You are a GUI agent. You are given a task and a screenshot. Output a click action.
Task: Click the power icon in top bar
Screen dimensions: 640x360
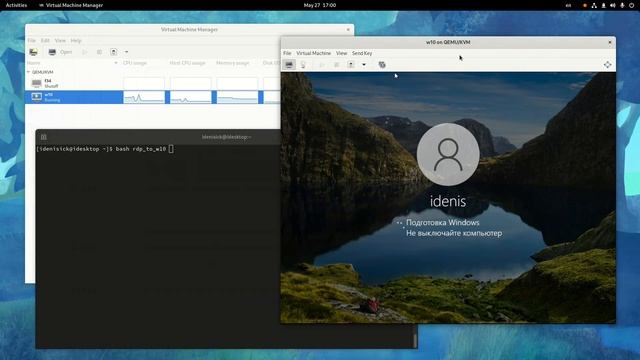click(631, 5)
